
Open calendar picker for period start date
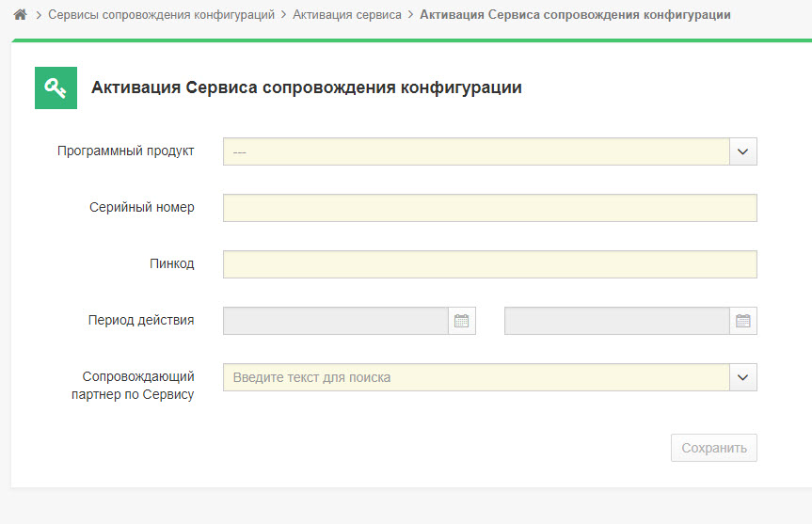(461, 321)
